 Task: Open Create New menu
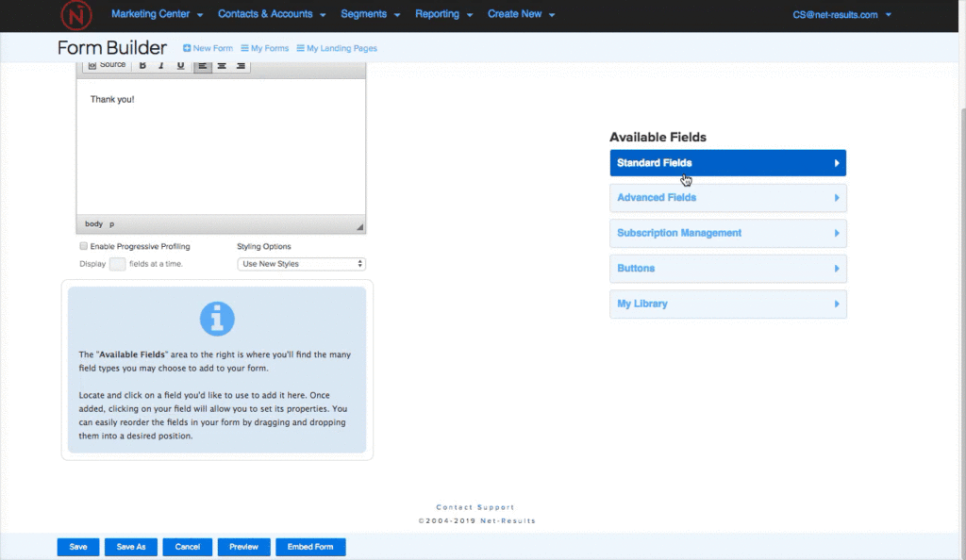pyautogui.click(x=521, y=14)
